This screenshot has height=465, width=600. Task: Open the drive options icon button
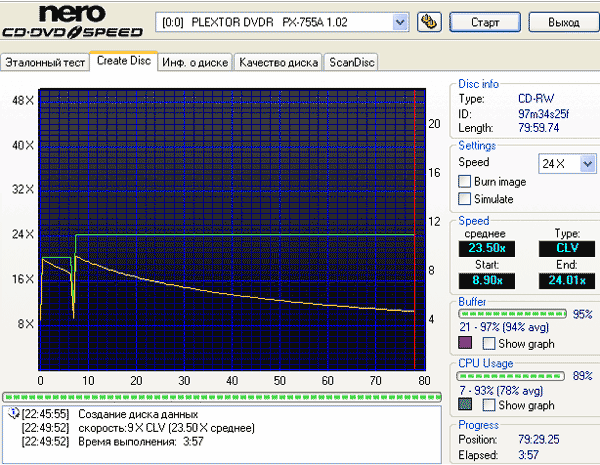(429, 22)
